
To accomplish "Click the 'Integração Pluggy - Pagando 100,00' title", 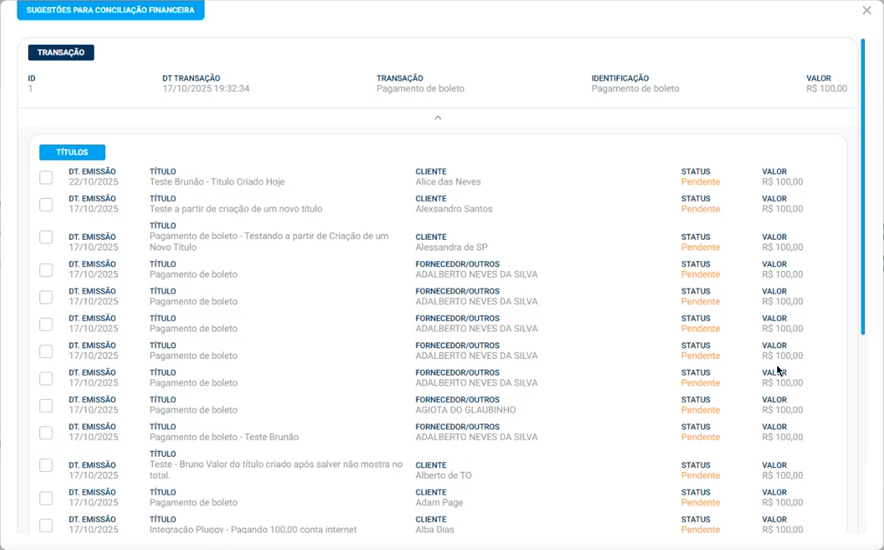I will click(252, 530).
